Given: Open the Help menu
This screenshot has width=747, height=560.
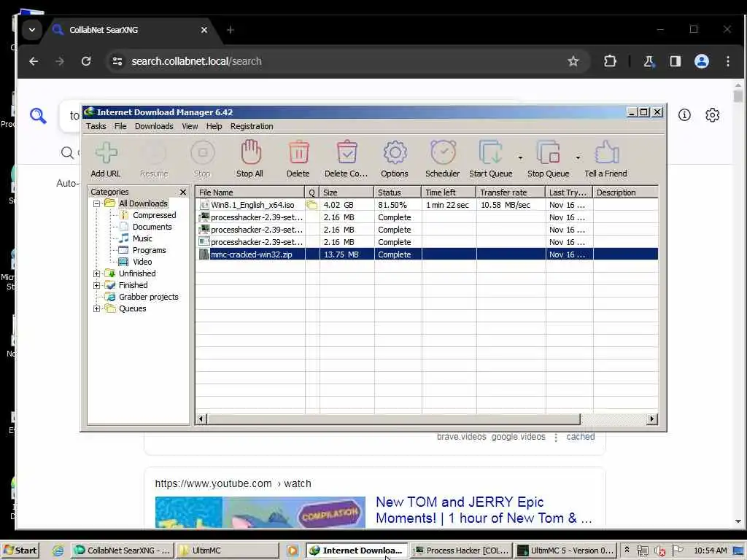Looking at the screenshot, I should point(214,126).
